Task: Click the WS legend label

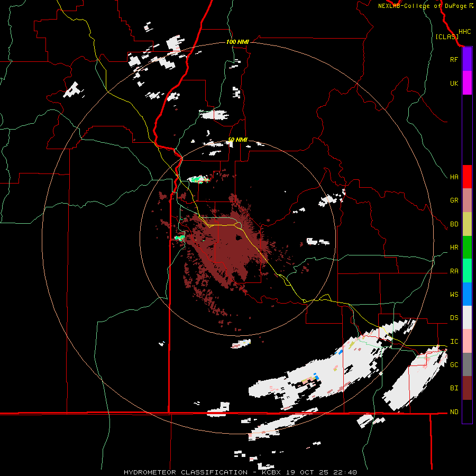Action: pos(454,295)
